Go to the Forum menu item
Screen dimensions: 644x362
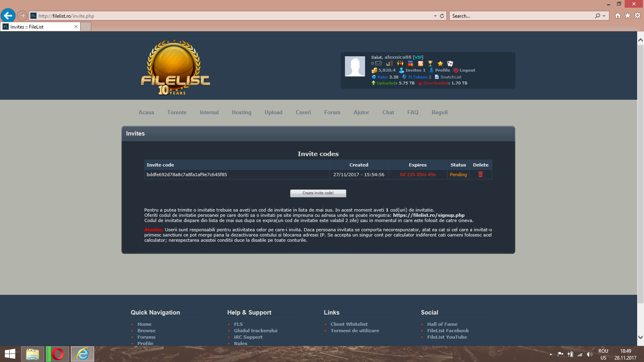coord(332,113)
